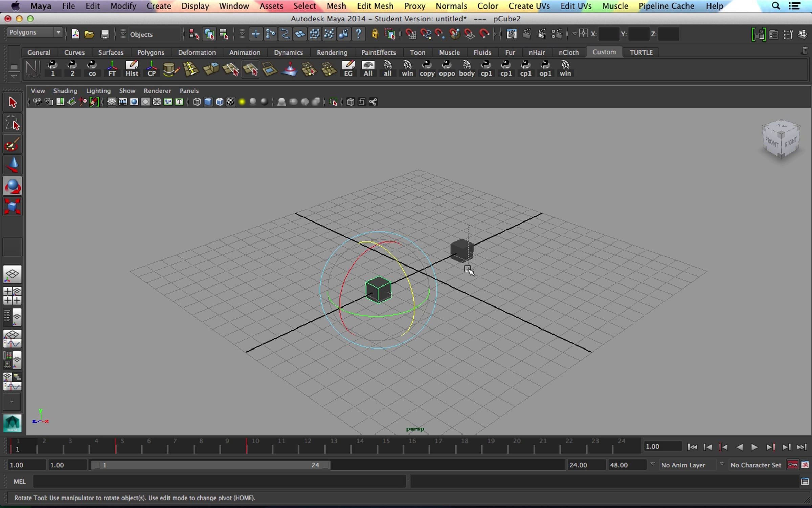Screen dimensions: 812x508
Task: Run the body shelf script
Action: pyautogui.click(x=467, y=68)
